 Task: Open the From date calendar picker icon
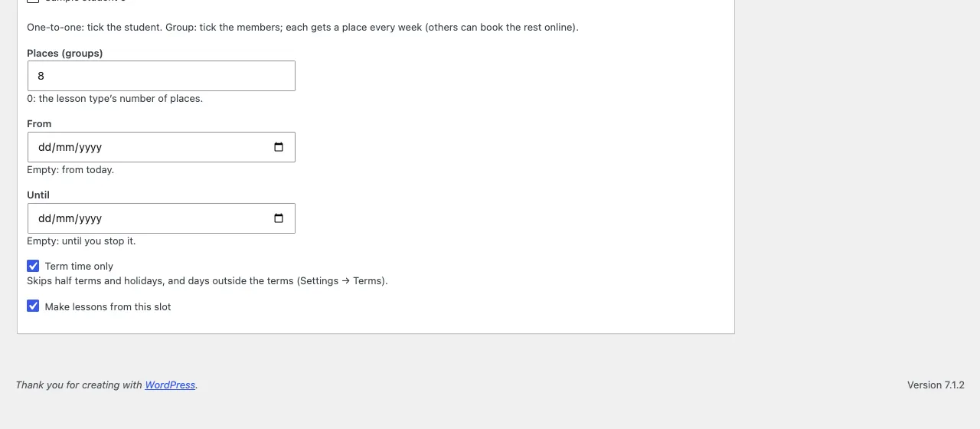click(279, 147)
